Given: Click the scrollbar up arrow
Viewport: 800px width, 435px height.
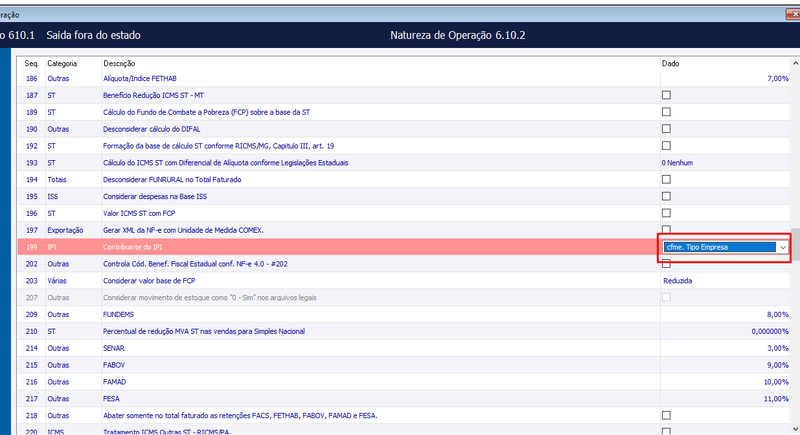Looking at the screenshot, I should click(x=795, y=63).
